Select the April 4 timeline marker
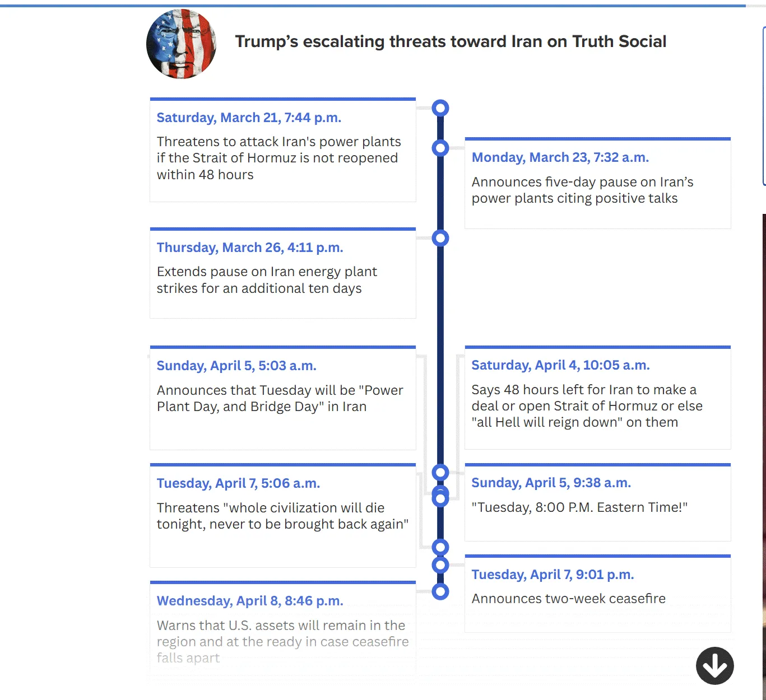 click(440, 473)
